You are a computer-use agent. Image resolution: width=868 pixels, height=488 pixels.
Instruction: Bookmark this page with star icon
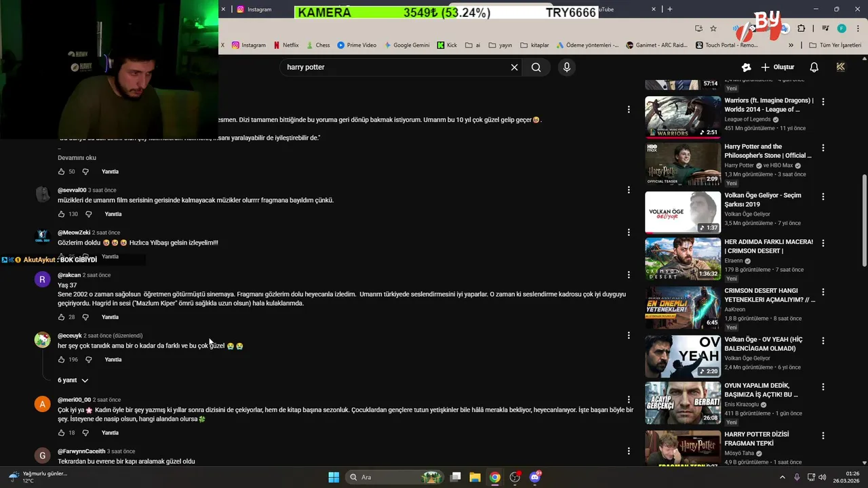(713, 28)
